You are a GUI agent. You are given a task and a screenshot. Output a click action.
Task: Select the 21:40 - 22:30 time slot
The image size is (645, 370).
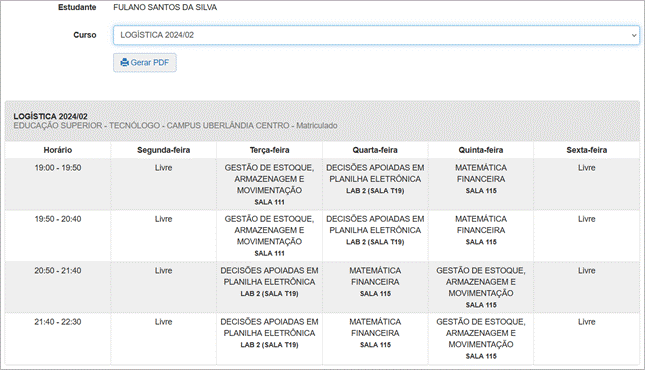point(58,322)
